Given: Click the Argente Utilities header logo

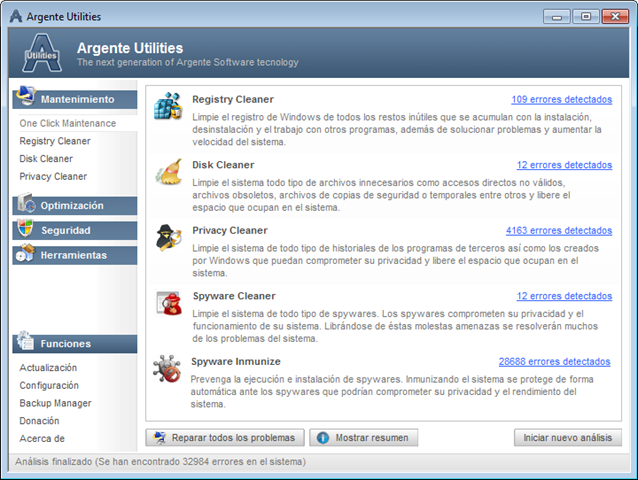Looking at the screenshot, I should pos(42,53).
